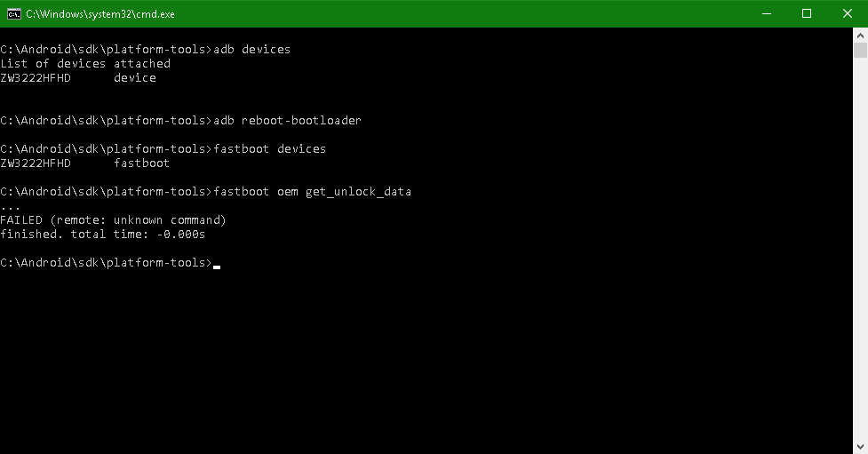The width and height of the screenshot is (868, 454).
Task: Click the 'adb reboot-bootloader' command line
Action: [180, 120]
